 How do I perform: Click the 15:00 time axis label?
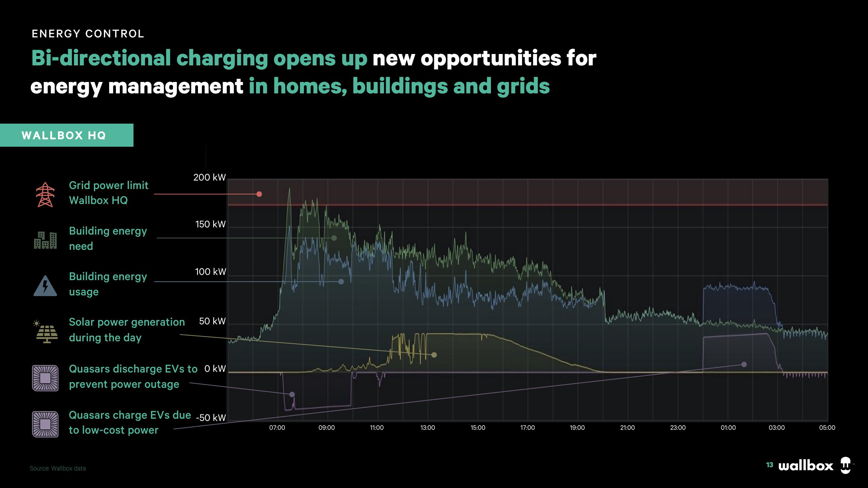click(x=478, y=428)
